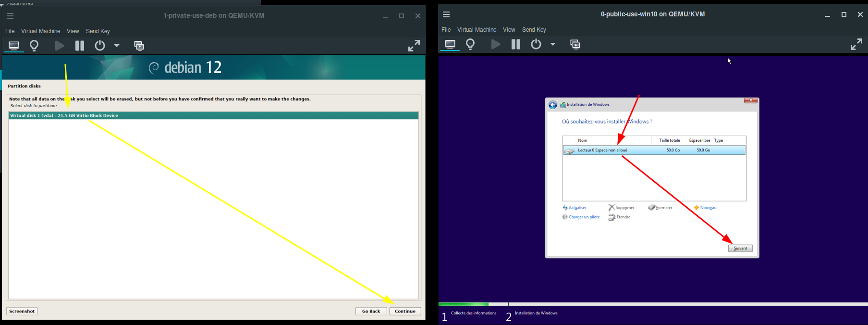The width and height of the screenshot is (868, 325).
Task: Open View menu in win10 window
Action: click(x=509, y=30)
